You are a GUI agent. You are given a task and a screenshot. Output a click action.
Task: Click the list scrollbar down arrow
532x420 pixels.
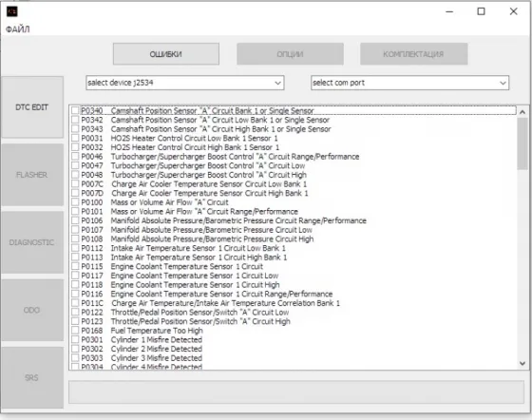pos(522,363)
